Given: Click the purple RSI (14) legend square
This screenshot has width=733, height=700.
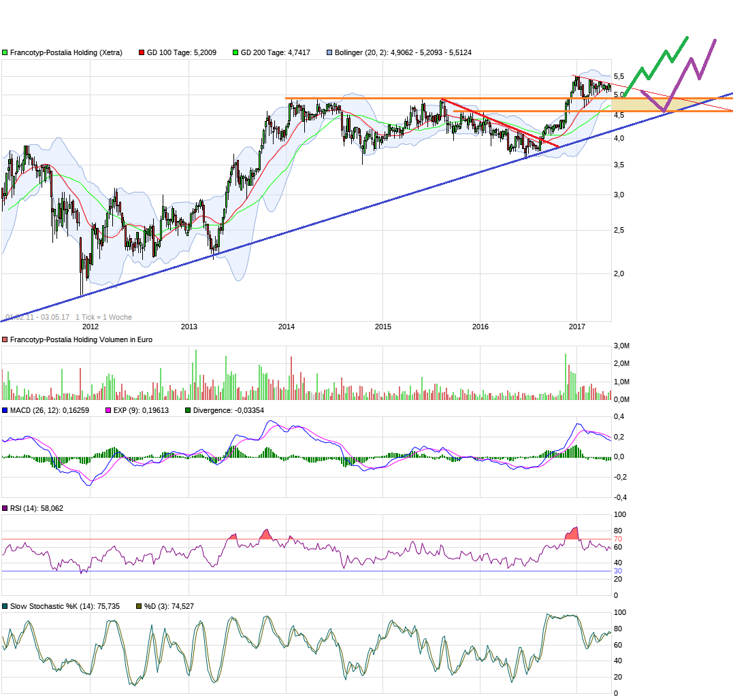Looking at the screenshot, I should [5, 507].
